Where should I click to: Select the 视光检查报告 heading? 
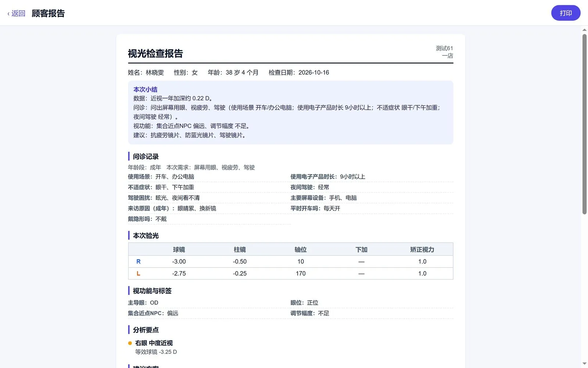click(x=155, y=54)
